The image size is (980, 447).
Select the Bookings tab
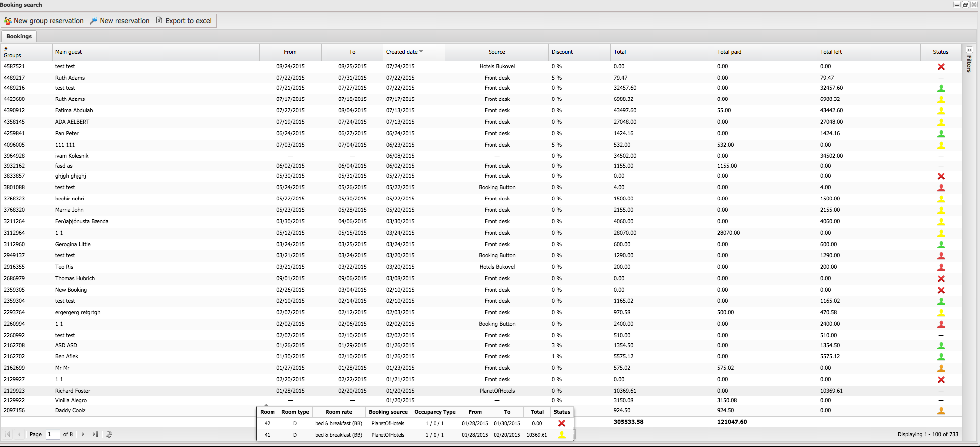[19, 36]
